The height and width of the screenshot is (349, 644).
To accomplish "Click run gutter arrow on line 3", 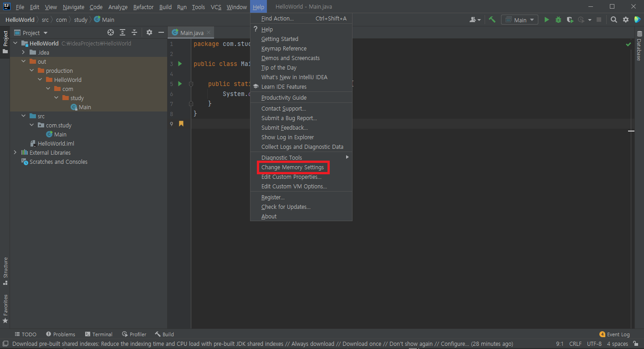I will point(180,64).
